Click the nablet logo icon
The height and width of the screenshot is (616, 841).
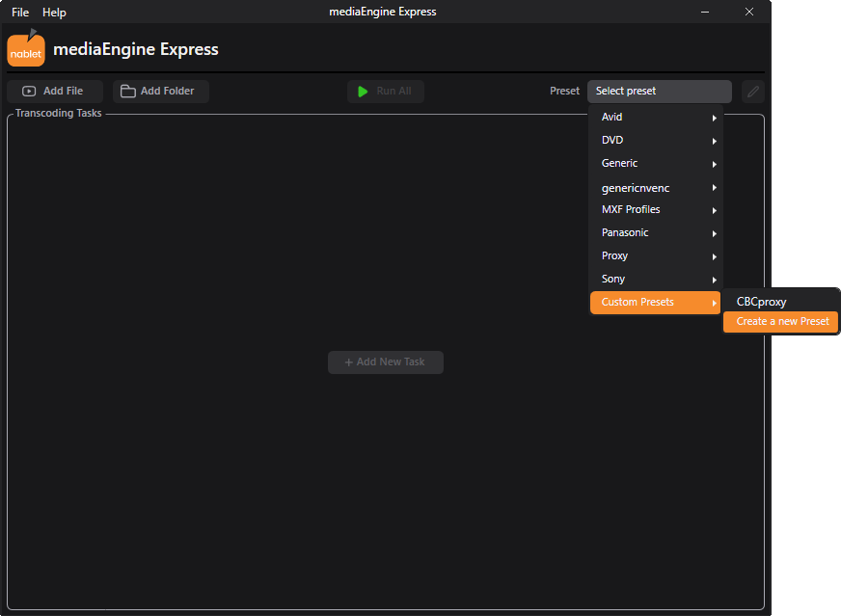pyautogui.click(x=26, y=47)
